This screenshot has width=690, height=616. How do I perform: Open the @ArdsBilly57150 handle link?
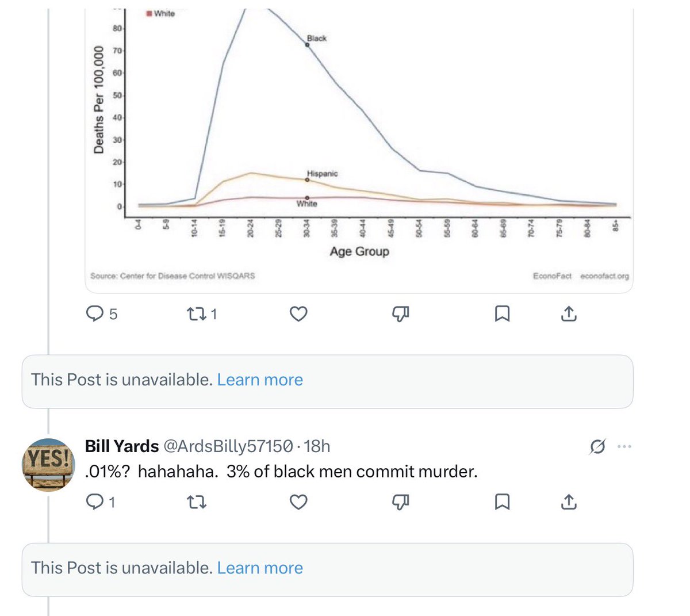[x=228, y=446]
